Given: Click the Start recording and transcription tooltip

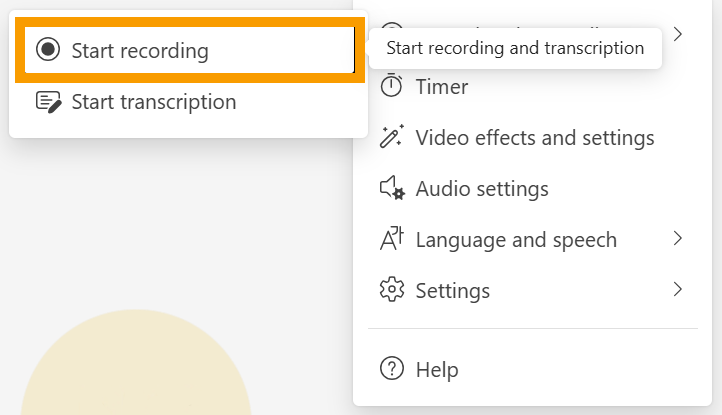Looking at the screenshot, I should [x=515, y=48].
